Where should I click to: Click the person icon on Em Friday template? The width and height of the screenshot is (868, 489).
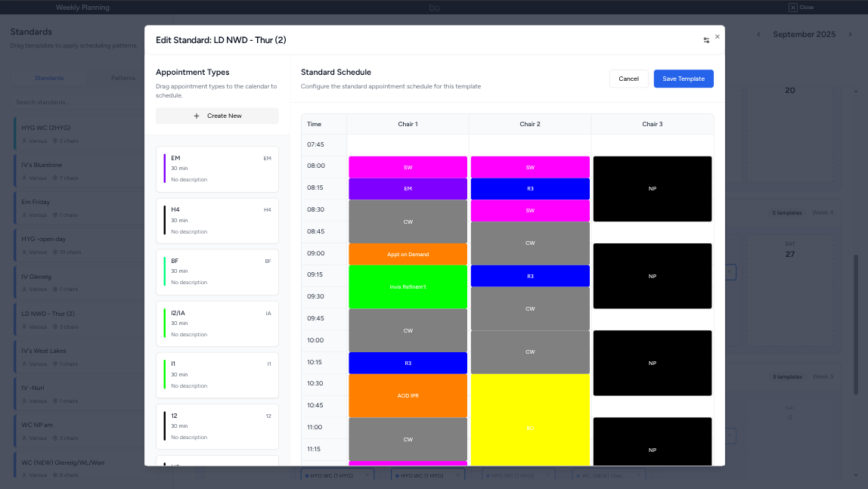coord(24,215)
